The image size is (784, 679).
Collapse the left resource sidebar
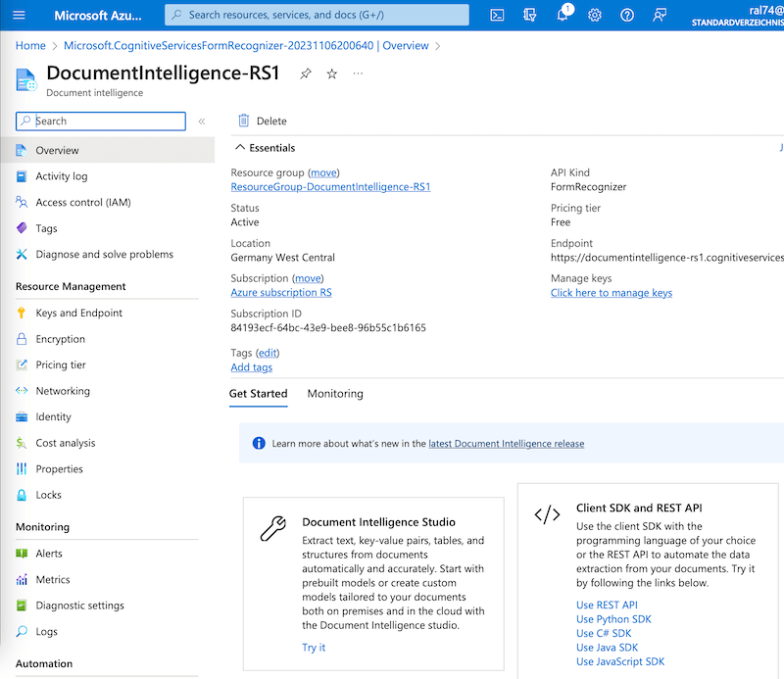pos(201,121)
